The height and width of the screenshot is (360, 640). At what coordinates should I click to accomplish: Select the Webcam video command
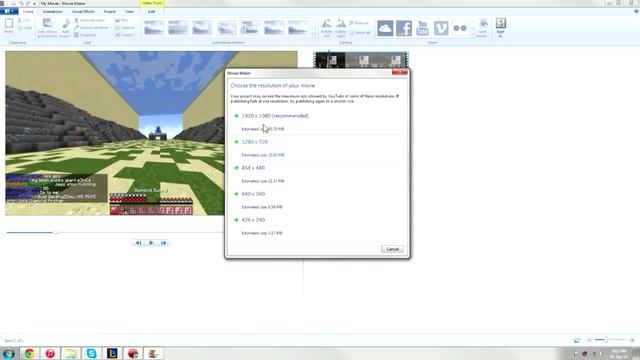point(90,20)
